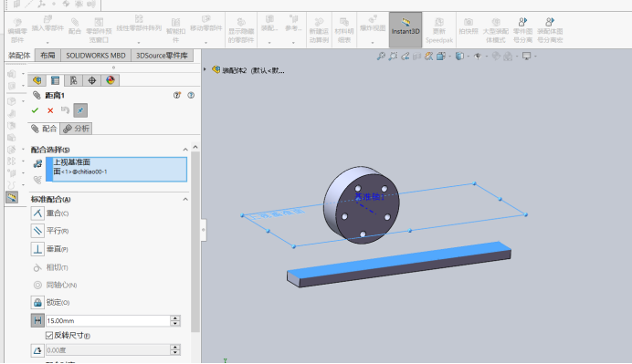The height and width of the screenshot is (364, 632).
Task: Toggle the keep-visible pushpin button
Action: click(80, 110)
